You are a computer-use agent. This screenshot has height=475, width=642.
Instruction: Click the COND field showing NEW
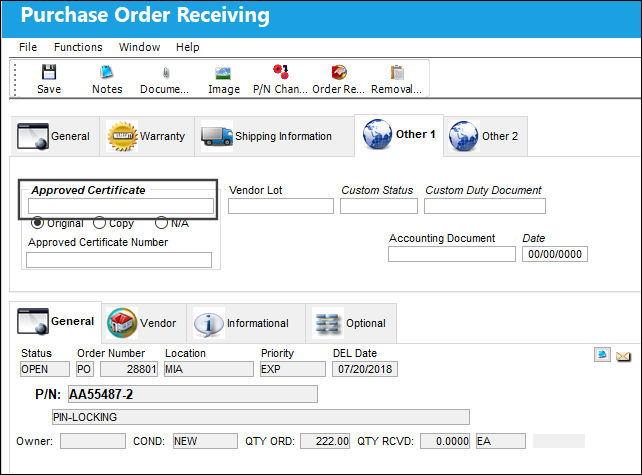pyautogui.click(x=205, y=441)
